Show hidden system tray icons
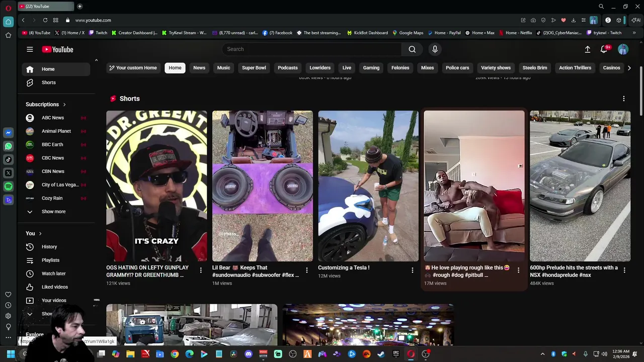This screenshot has height=362, width=644. coord(542,354)
